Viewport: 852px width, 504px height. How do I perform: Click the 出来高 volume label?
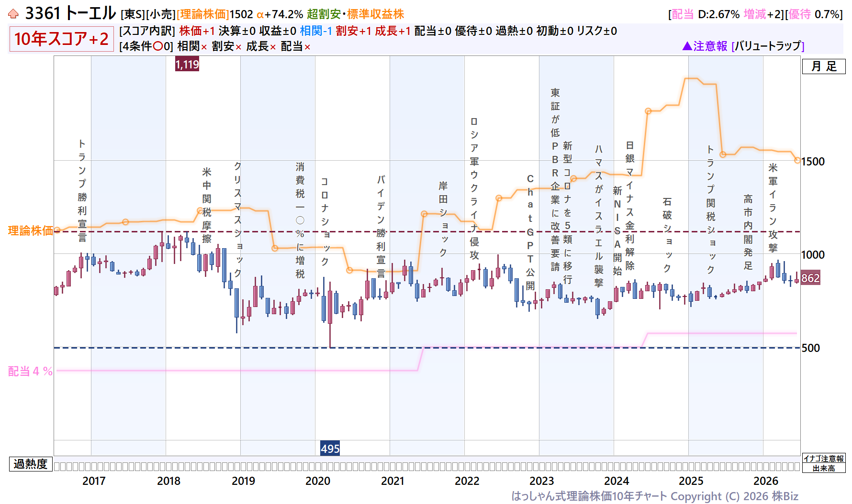click(824, 468)
